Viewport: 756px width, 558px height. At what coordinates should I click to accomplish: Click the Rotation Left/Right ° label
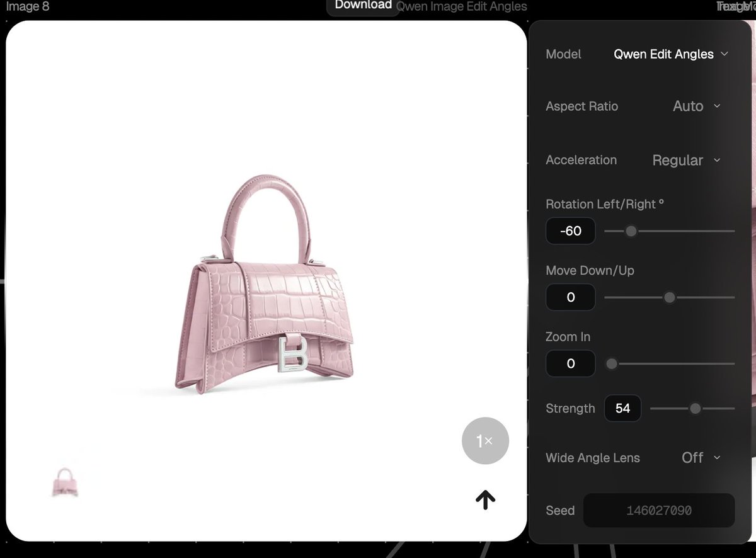(x=605, y=204)
